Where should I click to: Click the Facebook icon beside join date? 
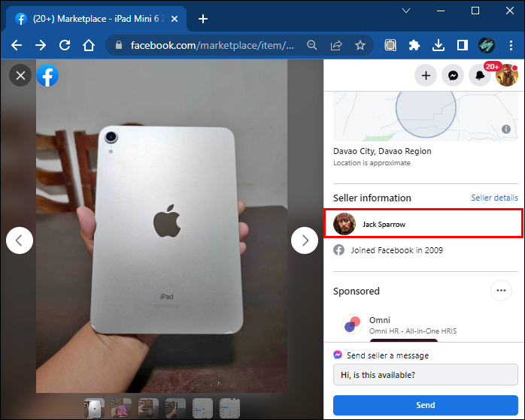pos(338,250)
